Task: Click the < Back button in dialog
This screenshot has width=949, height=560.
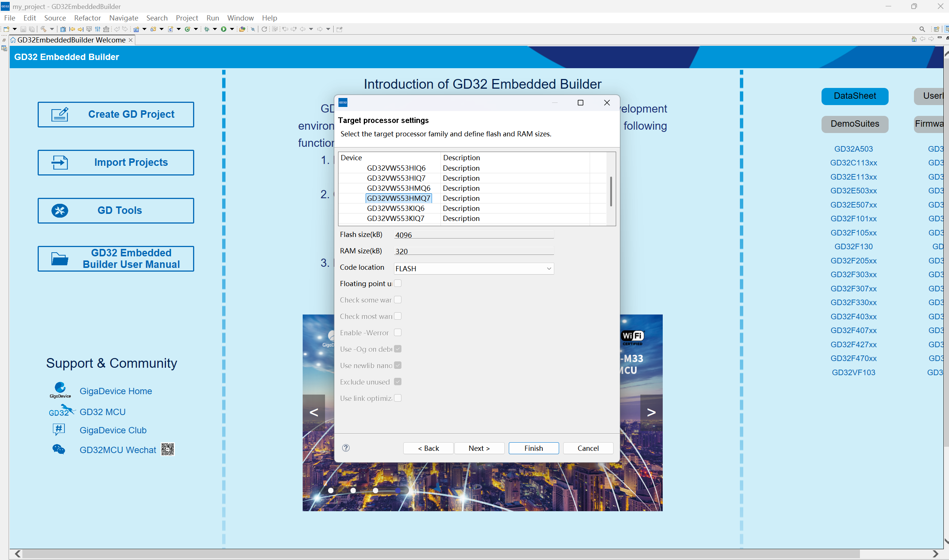Action: (428, 448)
